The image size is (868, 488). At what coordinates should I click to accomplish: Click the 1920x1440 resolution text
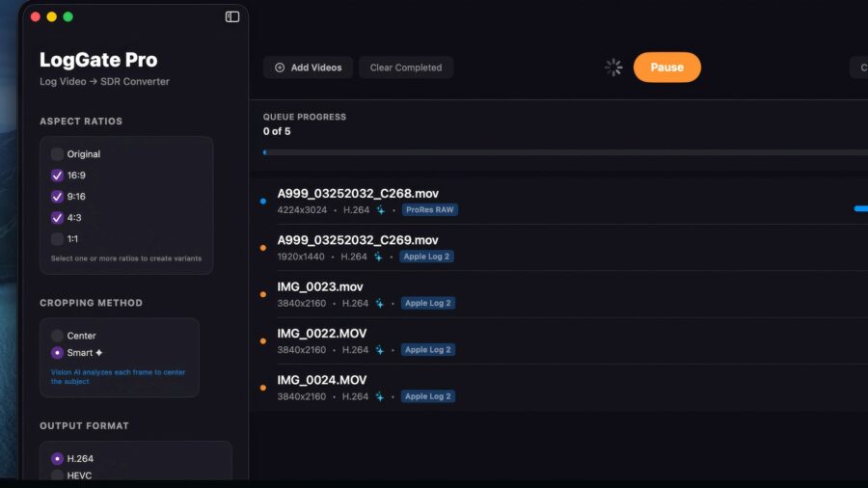pyautogui.click(x=301, y=257)
